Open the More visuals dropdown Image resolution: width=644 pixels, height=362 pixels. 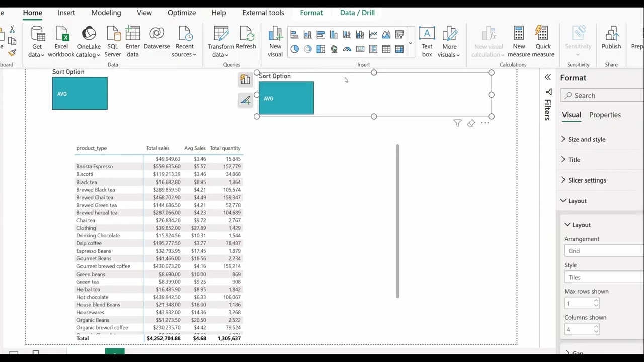click(449, 42)
